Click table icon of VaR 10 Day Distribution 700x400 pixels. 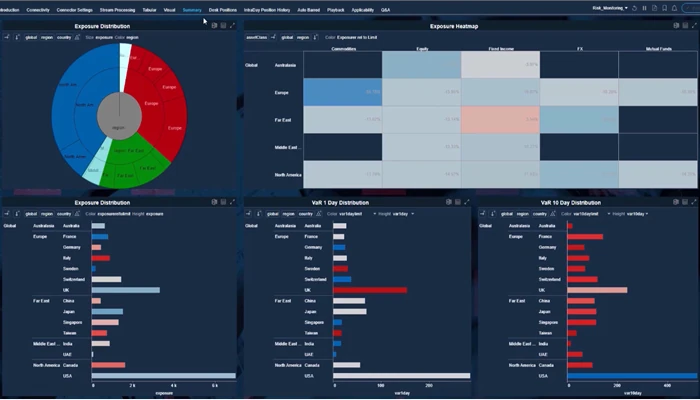pos(685,202)
